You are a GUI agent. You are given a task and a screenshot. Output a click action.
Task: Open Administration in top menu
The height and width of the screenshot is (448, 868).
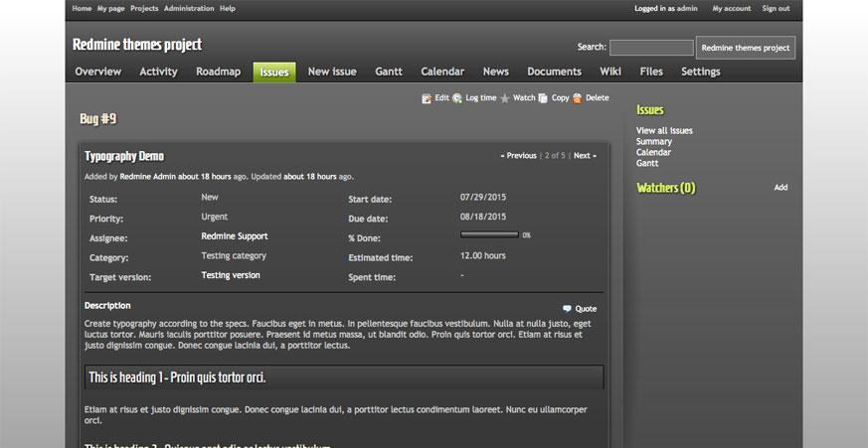(189, 9)
